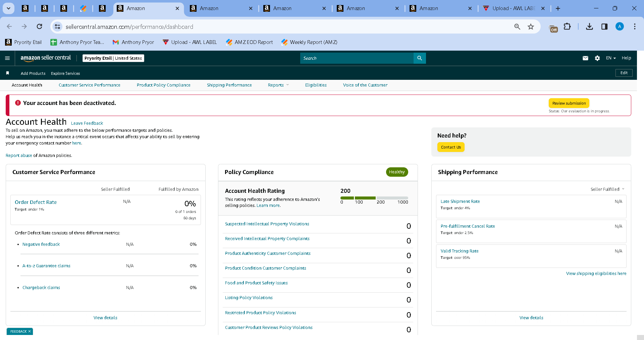The height and width of the screenshot is (340, 644).
Task: Click the Add Products link
Action: pyautogui.click(x=33, y=73)
